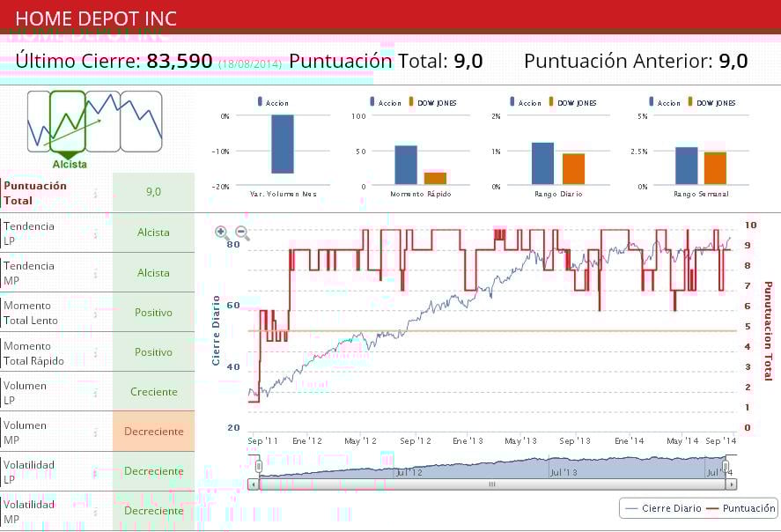Click the Tendencia LP Alcista cell
This screenshot has width=781, height=532.
(153, 233)
